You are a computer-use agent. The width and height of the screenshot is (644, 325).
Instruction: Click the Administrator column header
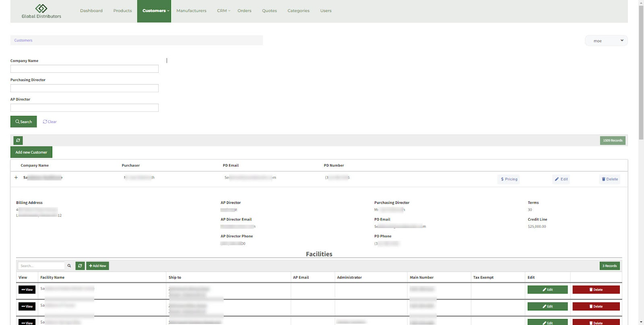click(x=349, y=278)
